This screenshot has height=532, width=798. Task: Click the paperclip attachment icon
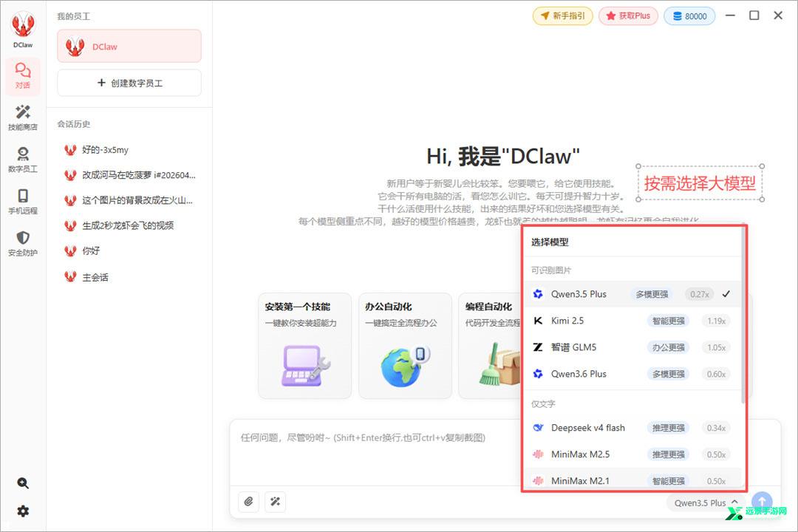tap(249, 502)
